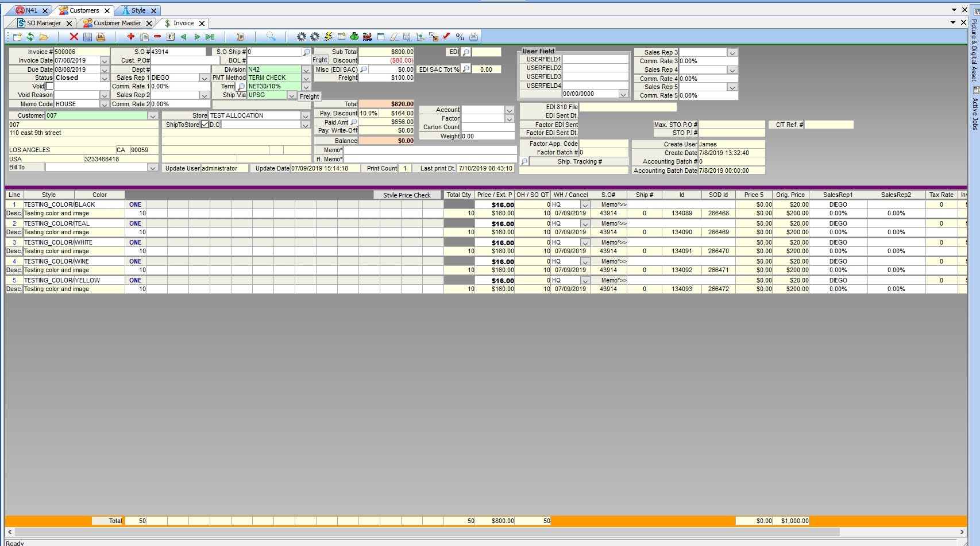Click the Copy documents toolbar icon

[x=144, y=37]
